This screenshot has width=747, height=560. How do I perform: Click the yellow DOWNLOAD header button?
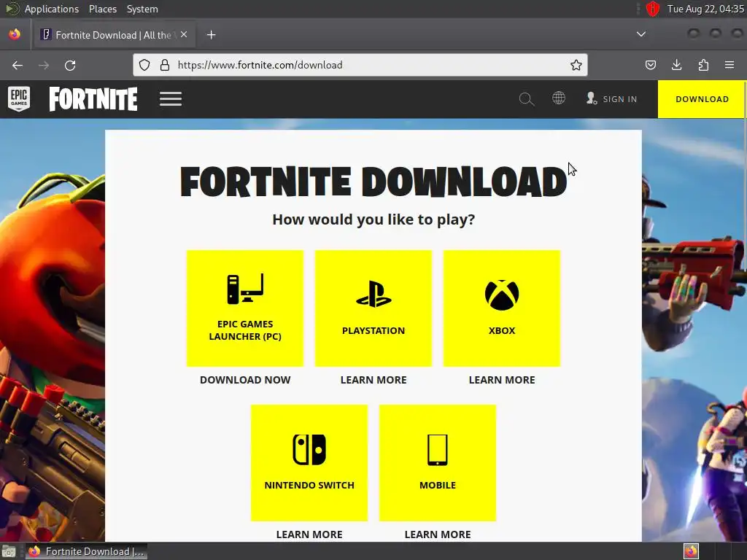coord(702,99)
